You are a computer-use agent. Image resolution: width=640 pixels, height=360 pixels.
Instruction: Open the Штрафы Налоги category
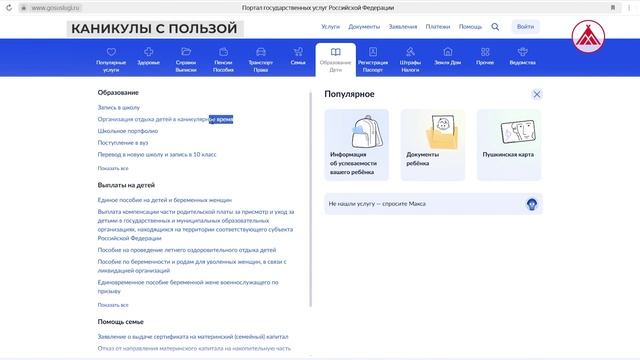[410, 60]
